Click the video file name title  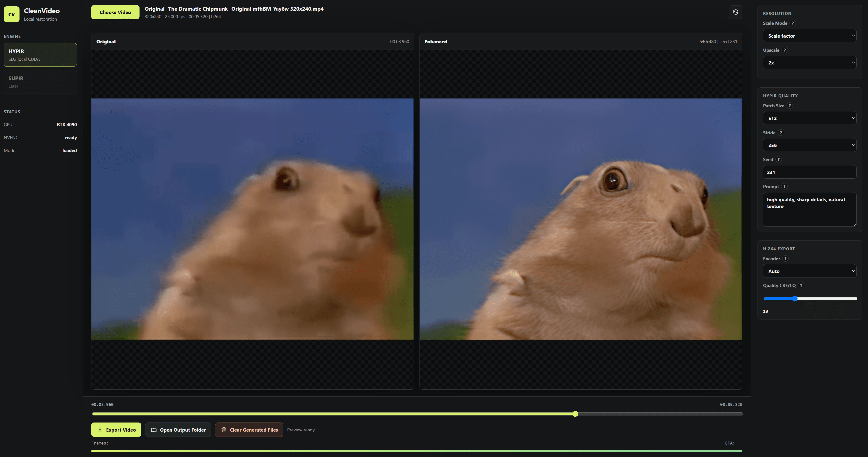click(234, 9)
